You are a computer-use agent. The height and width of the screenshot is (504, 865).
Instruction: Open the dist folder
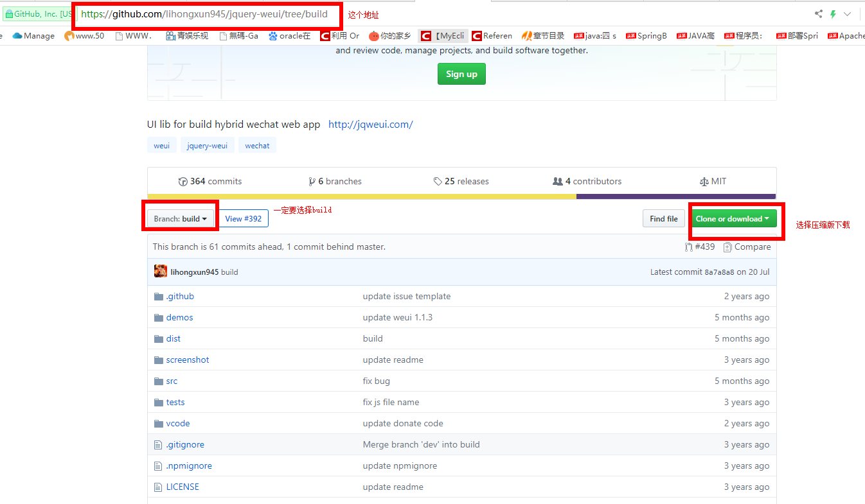tap(174, 339)
